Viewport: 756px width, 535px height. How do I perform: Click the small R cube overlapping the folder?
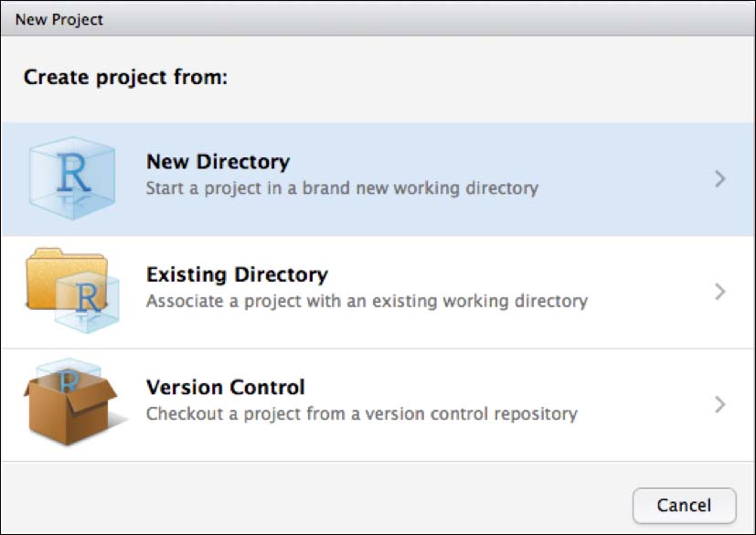point(88,302)
